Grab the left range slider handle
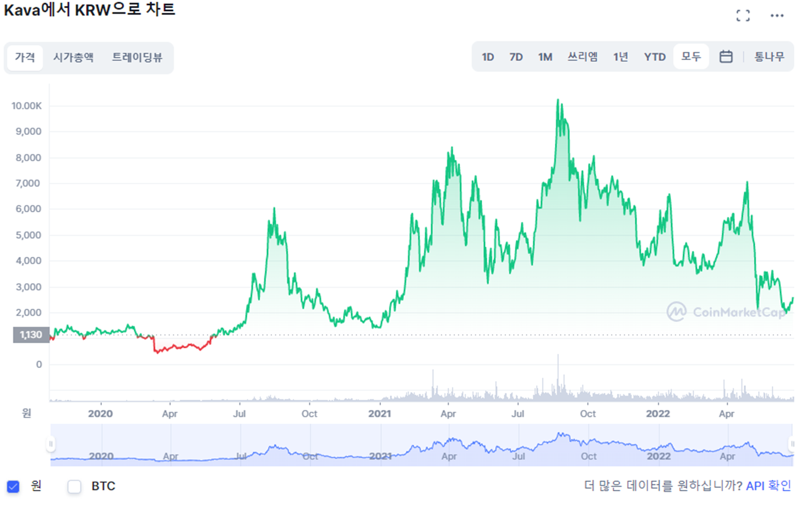The height and width of the screenshot is (505, 812). click(51, 444)
